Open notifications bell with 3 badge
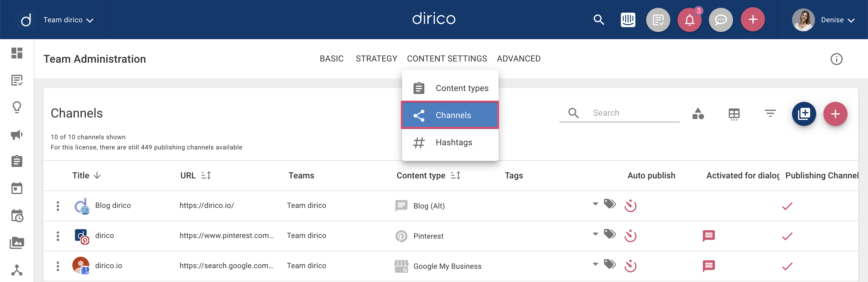The width and height of the screenshot is (868, 282). click(689, 20)
